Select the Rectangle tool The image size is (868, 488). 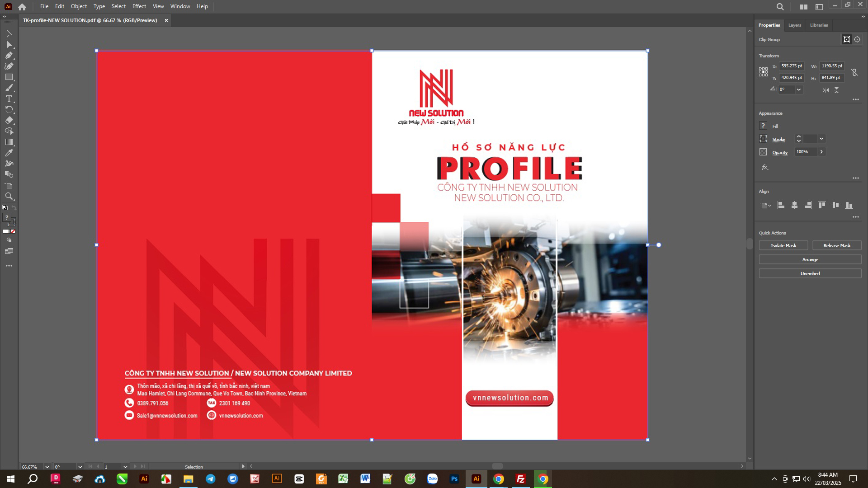pos(9,77)
